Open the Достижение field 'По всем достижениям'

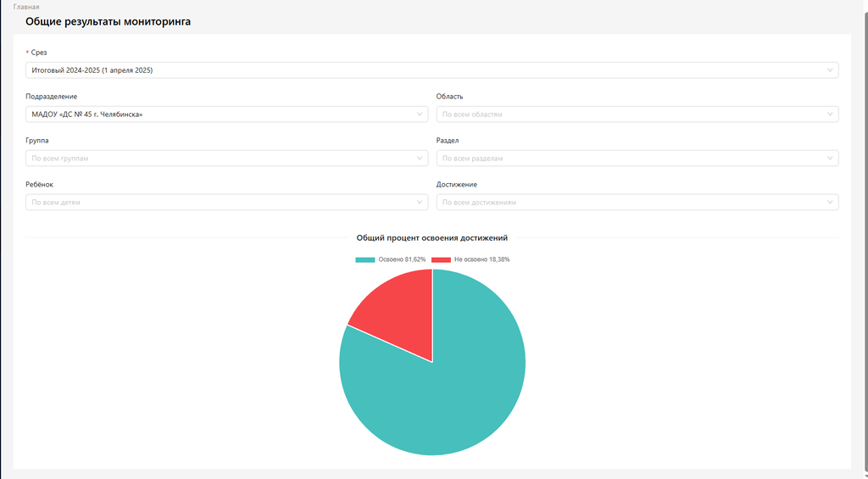pos(627,202)
